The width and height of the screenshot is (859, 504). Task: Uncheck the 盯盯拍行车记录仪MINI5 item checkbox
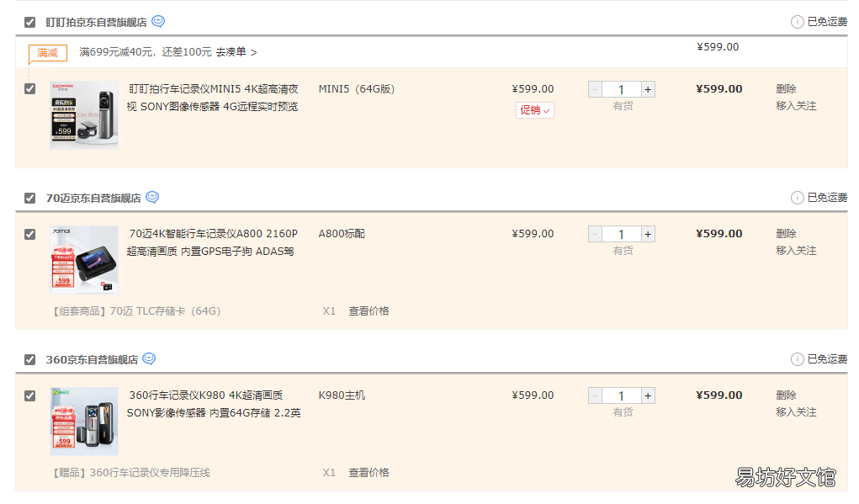[30, 88]
